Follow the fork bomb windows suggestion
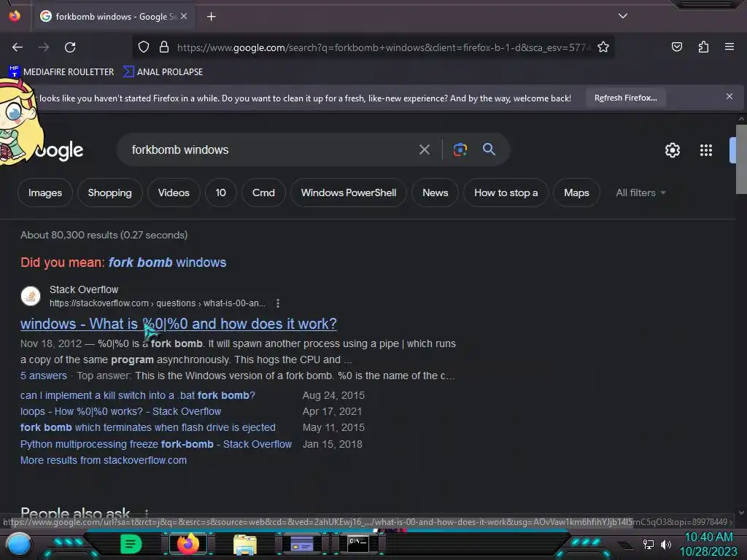The width and height of the screenshot is (747, 560). coord(167,262)
